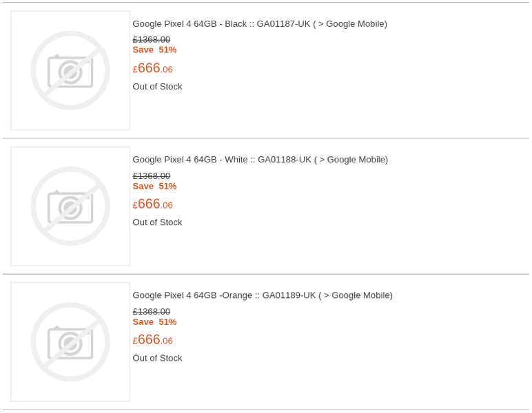The image size is (532, 413).
Task: Click the struck-through £1368.00 price of the Orange Pixel
Action: coord(152,311)
